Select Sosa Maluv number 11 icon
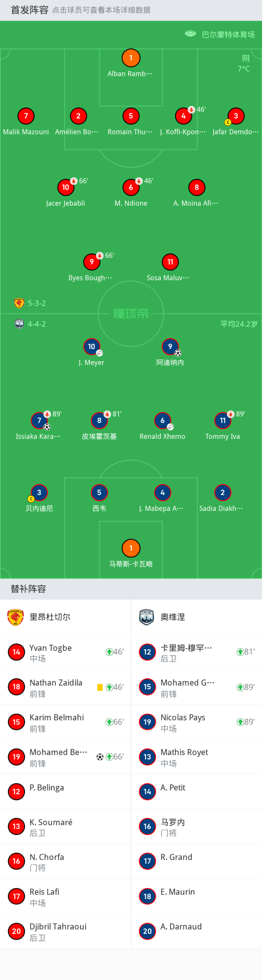The image size is (262, 980). (x=170, y=262)
